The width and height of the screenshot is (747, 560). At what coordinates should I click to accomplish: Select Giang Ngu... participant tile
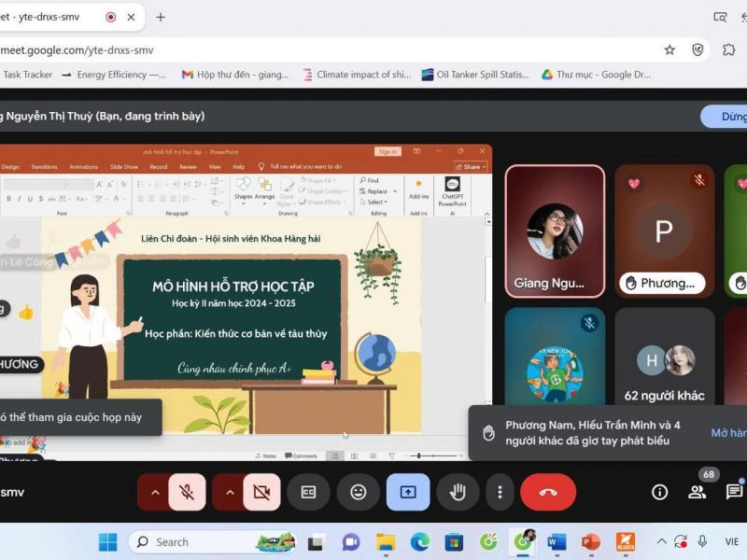(x=555, y=231)
